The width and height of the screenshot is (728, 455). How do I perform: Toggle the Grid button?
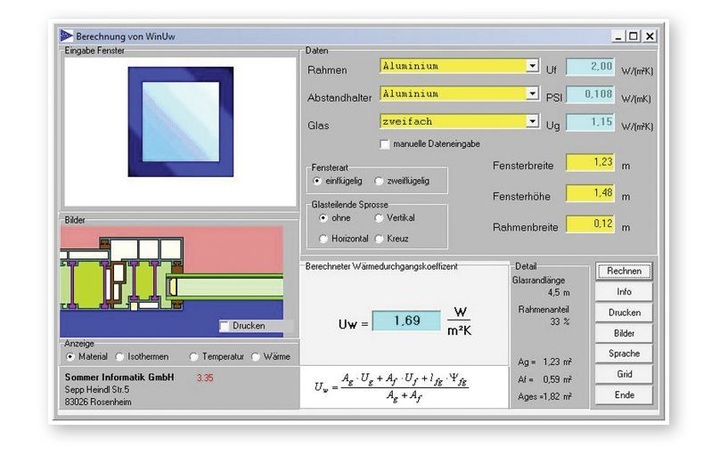point(623,374)
